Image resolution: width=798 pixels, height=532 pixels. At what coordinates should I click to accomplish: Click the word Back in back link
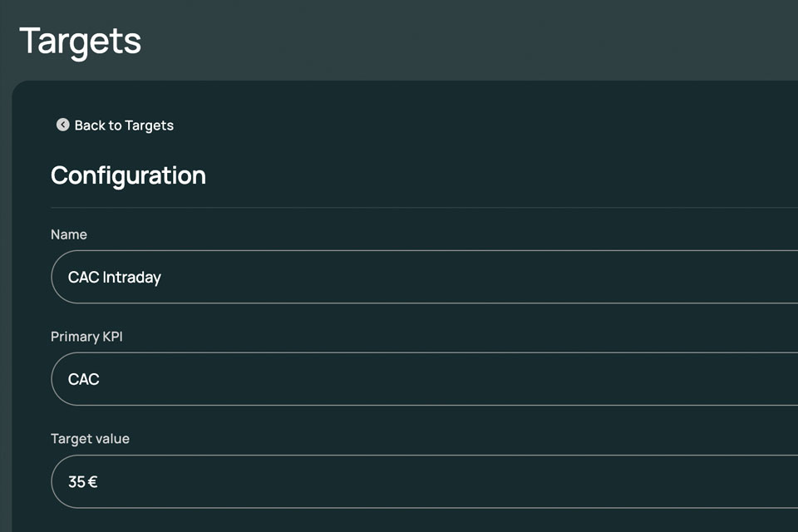click(90, 126)
